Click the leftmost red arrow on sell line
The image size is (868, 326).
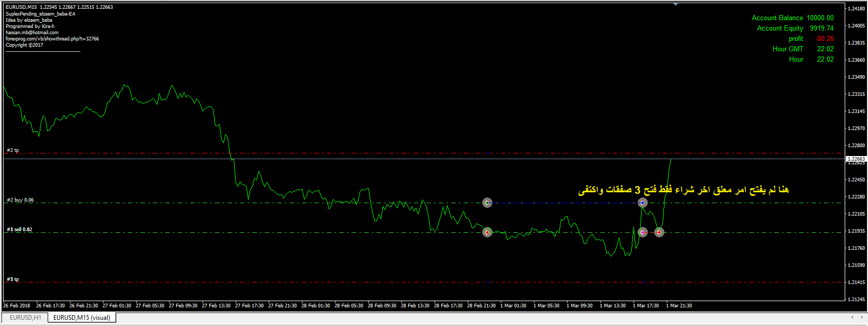click(487, 232)
